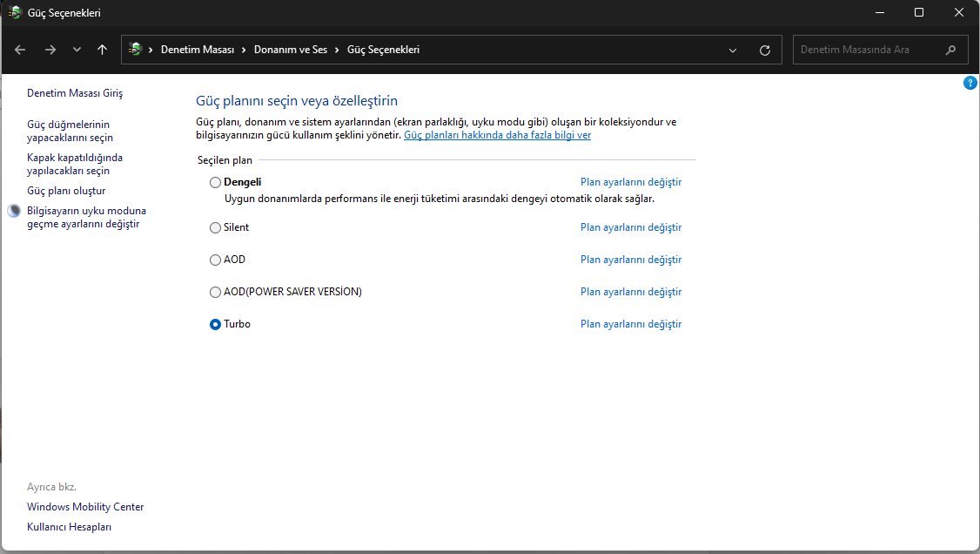This screenshot has height=554, width=980.
Task: Click the Power Options icon in address bar
Action: pyautogui.click(x=135, y=50)
